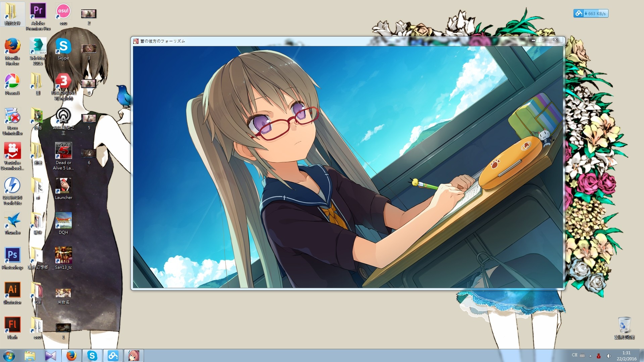Click the Photoshop desktop shortcut
The width and height of the screenshot is (644, 362).
(x=12, y=256)
